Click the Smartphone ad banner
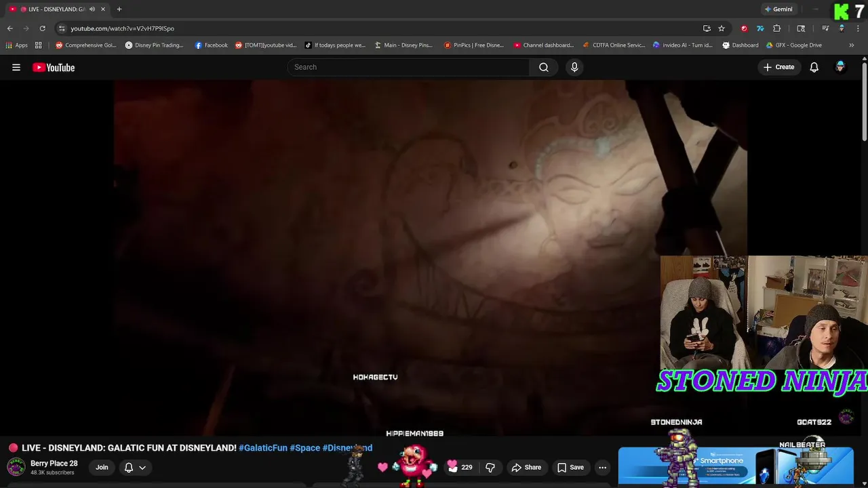This screenshot has width=868, height=488. [736, 466]
